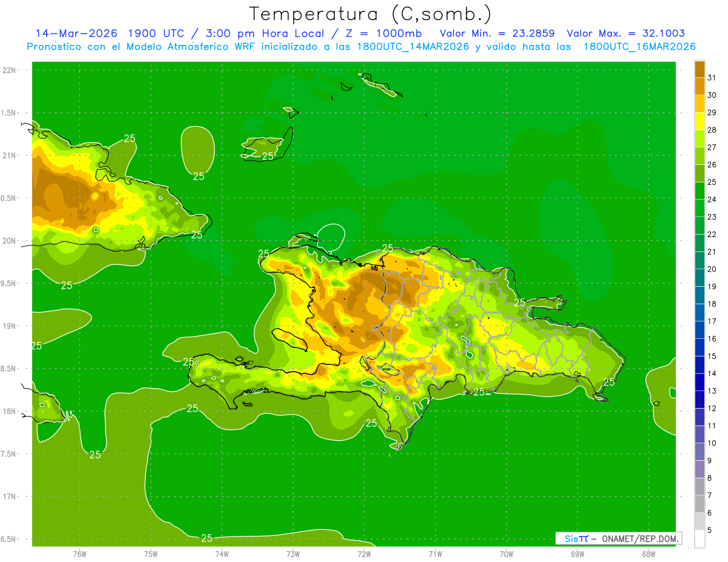Select the white swatch below 5 on the color bar
Screen dimensions: 728x562
[699, 539]
